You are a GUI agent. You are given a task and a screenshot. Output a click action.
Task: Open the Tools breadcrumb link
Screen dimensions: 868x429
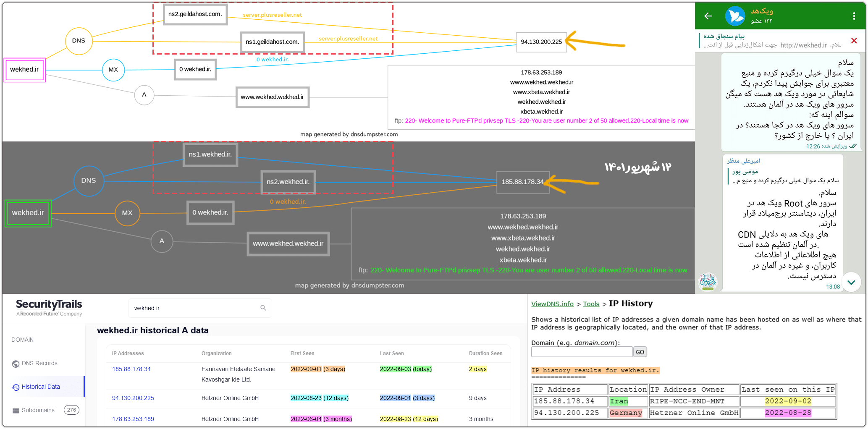click(x=591, y=304)
